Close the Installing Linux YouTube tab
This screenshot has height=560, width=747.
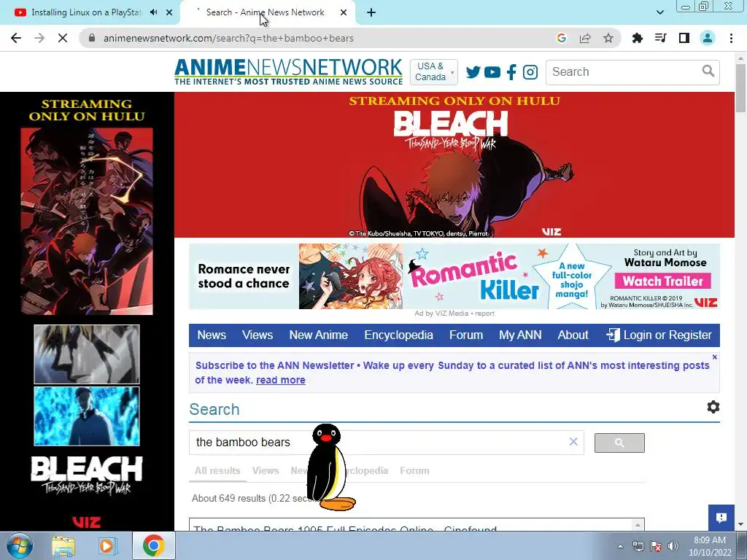pos(169,12)
